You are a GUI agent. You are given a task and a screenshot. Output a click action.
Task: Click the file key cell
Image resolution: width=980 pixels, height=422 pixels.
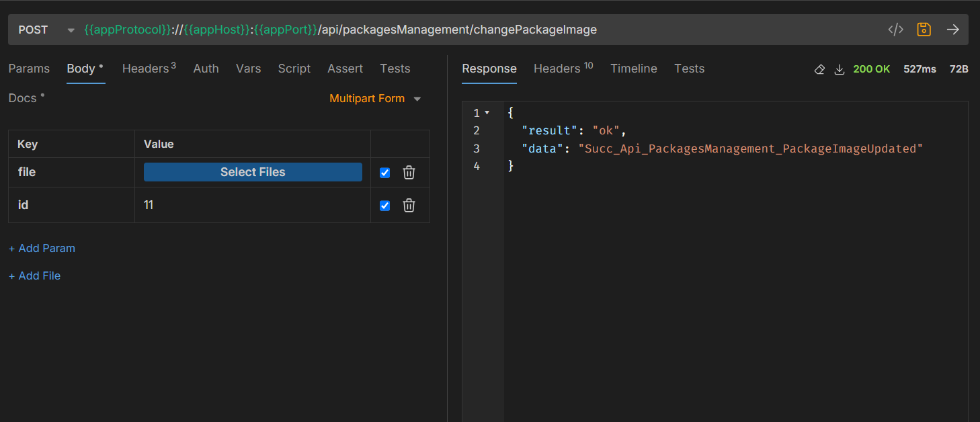pyautogui.click(x=71, y=172)
